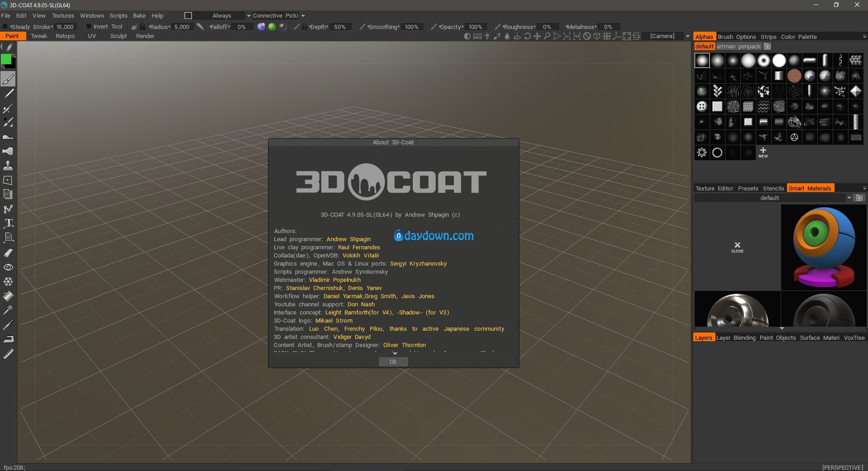This screenshot has width=868, height=471.
Task: Click Ok in the About 3D-Coat dialog
Action: click(393, 362)
